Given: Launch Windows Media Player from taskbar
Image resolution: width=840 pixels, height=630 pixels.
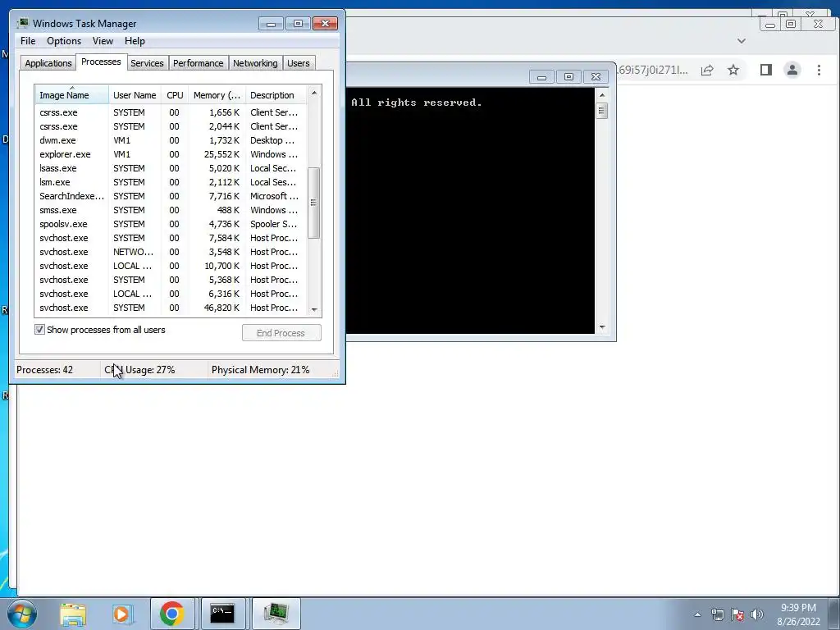Looking at the screenshot, I should [x=123, y=614].
